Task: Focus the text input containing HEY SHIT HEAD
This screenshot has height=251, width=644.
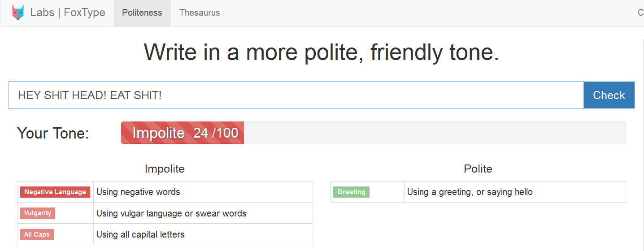Action: [296, 95]
